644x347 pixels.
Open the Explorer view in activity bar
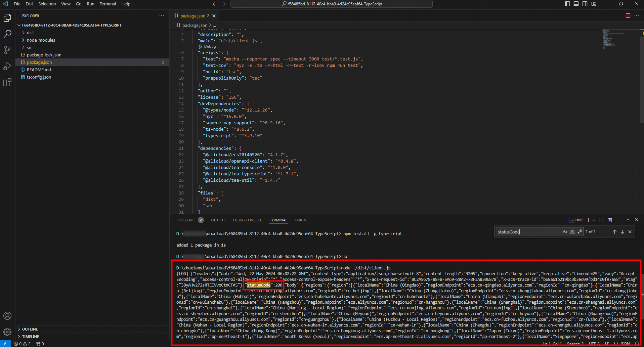[7, 18]
